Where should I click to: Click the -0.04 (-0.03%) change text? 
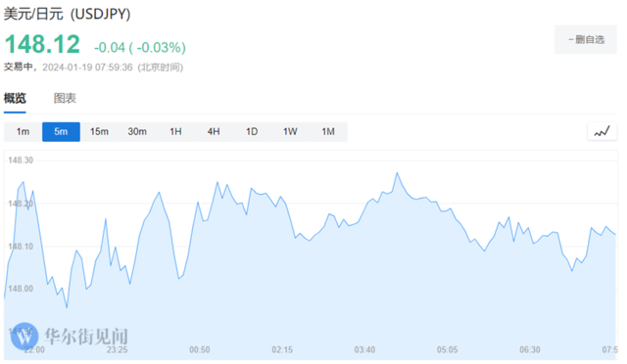(140, 48)
